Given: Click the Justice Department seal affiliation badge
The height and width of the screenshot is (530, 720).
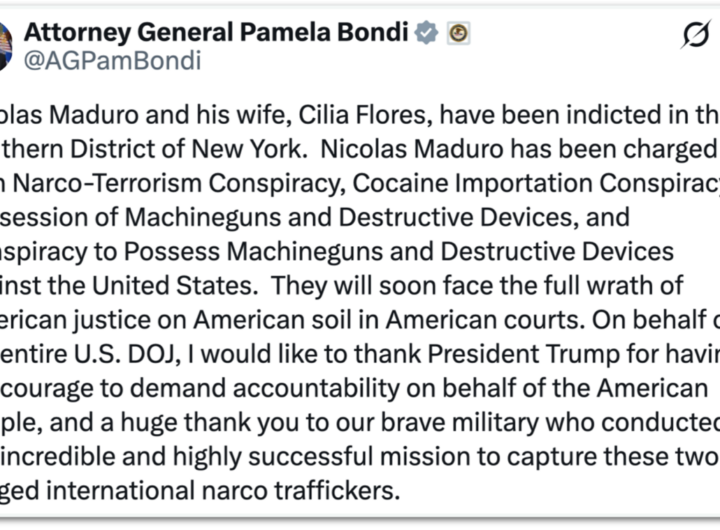Looking at the screenshot, I should [459, 33].
